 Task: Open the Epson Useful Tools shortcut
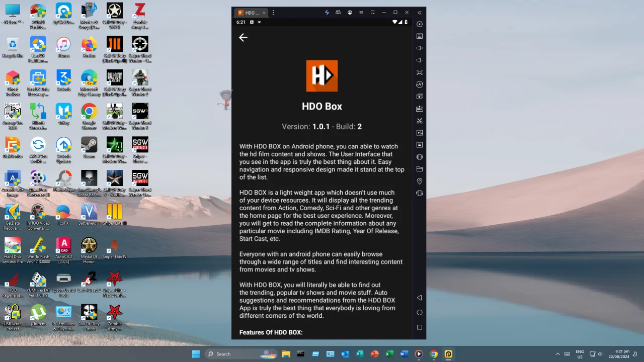click(x=63, y=285)
